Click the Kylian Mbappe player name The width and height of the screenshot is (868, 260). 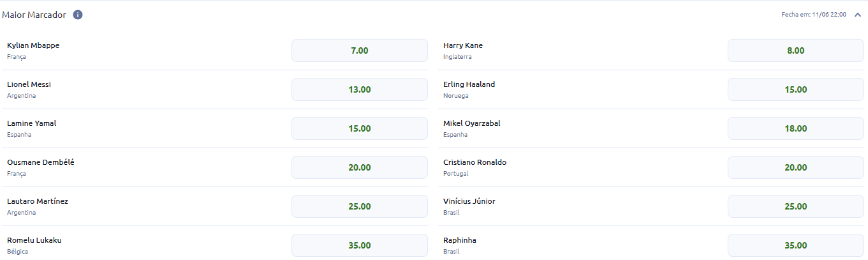point(33,45)
